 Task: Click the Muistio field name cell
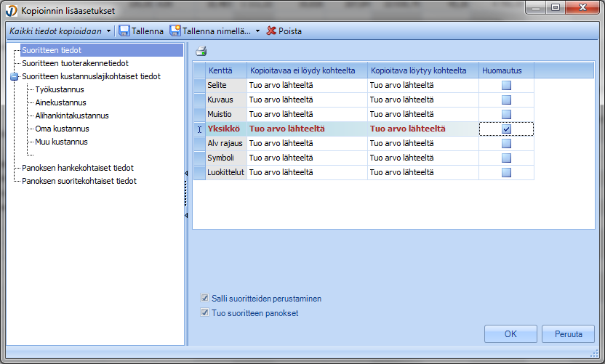click(225, 115)
